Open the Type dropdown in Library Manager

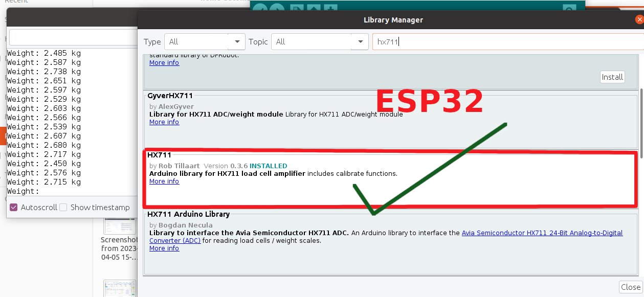(204, 42)
